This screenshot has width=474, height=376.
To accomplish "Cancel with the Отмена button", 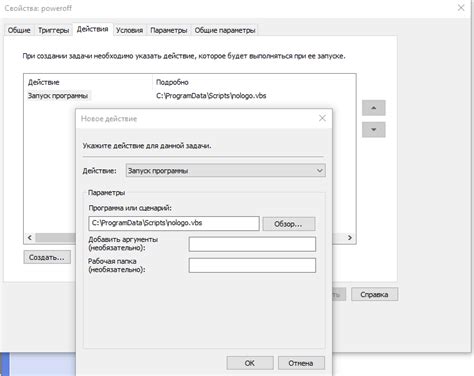I will coord(301,363).
